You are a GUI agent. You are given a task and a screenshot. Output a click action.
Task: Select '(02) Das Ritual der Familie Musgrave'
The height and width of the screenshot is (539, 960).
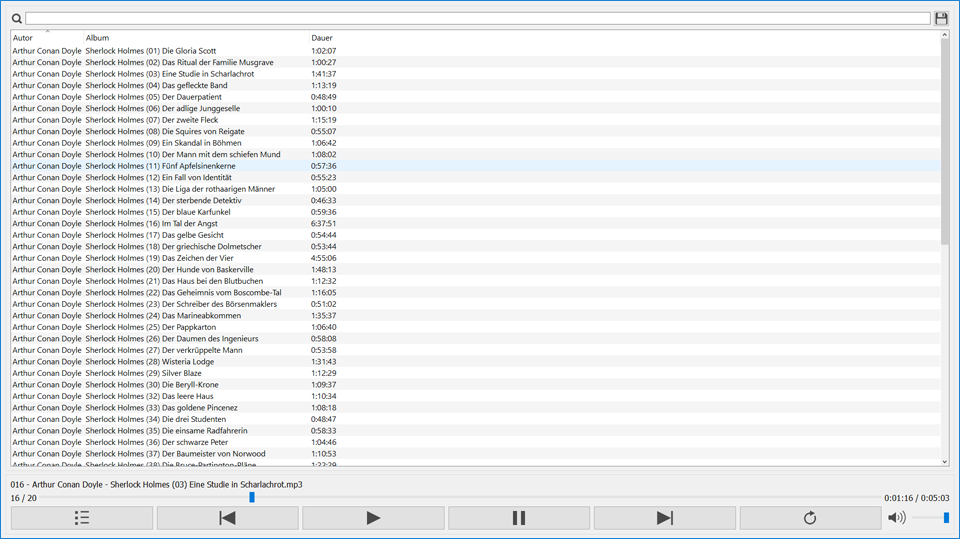coord(476,62)
